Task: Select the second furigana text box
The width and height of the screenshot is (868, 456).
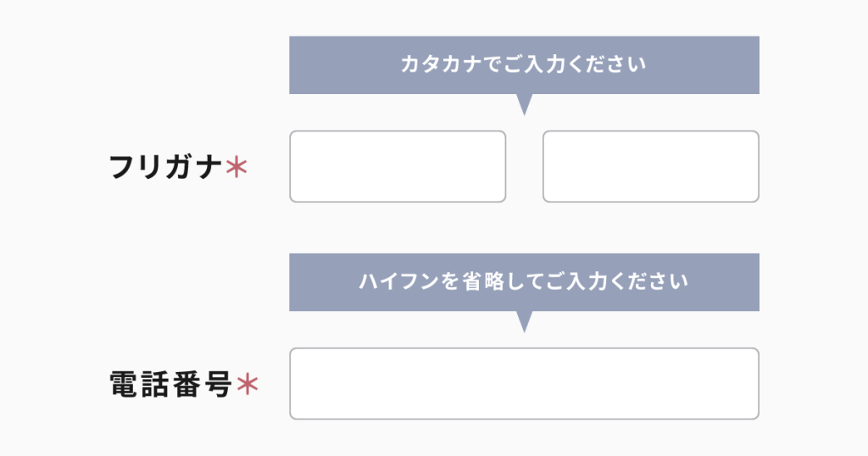Action: click(650, 166)
